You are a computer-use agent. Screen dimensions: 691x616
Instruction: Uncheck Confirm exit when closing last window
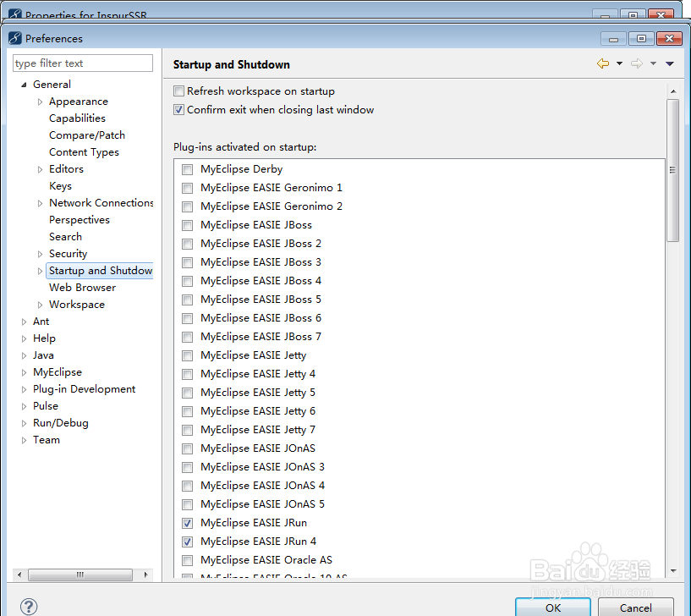point(178,110)
